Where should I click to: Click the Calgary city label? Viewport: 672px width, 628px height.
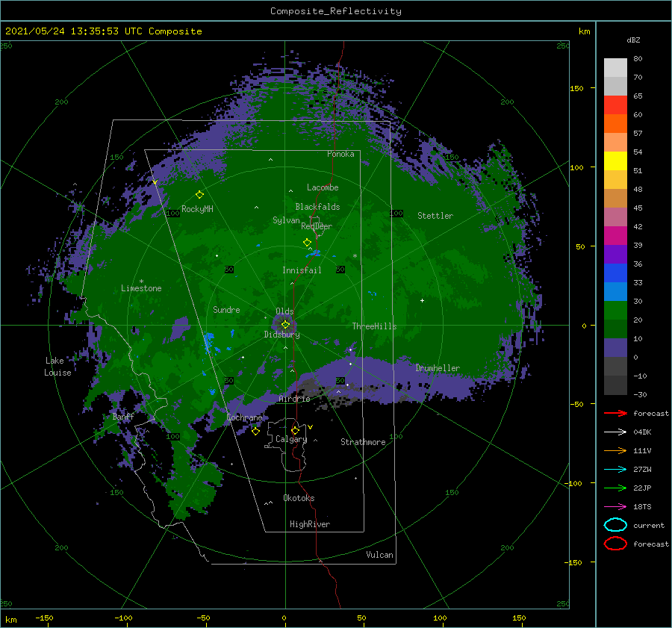click(291, 439)
